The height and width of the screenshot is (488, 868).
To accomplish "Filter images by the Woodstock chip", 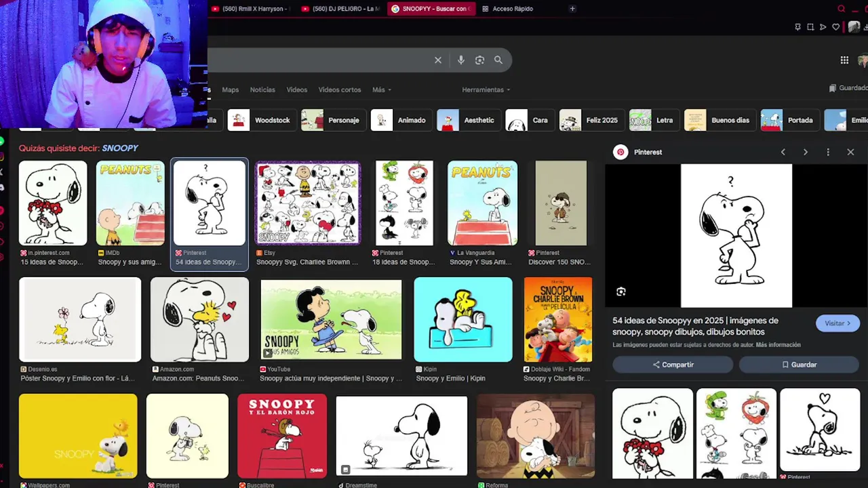I will (x=261, y=120).
